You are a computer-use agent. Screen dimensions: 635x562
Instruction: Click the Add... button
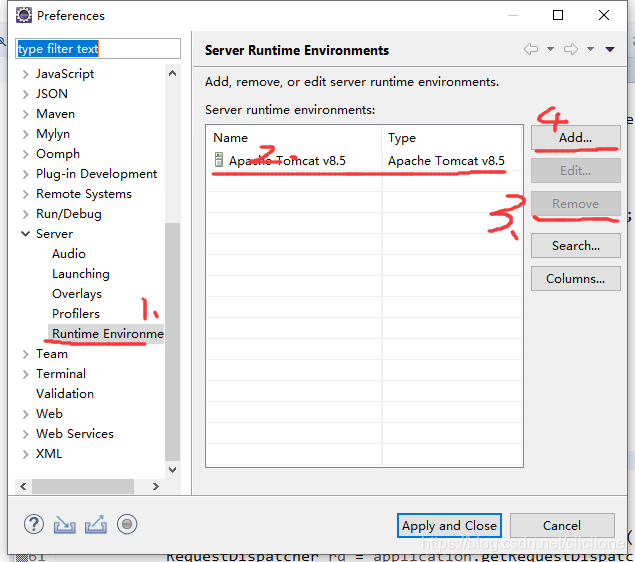pyautogui.click(x=575, y=138)
